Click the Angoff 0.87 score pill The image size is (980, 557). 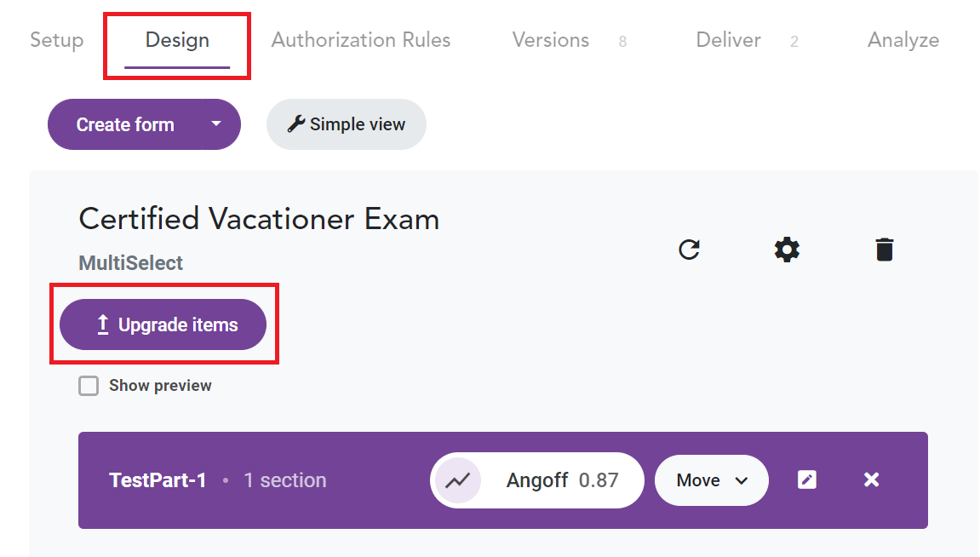(537, 480)
